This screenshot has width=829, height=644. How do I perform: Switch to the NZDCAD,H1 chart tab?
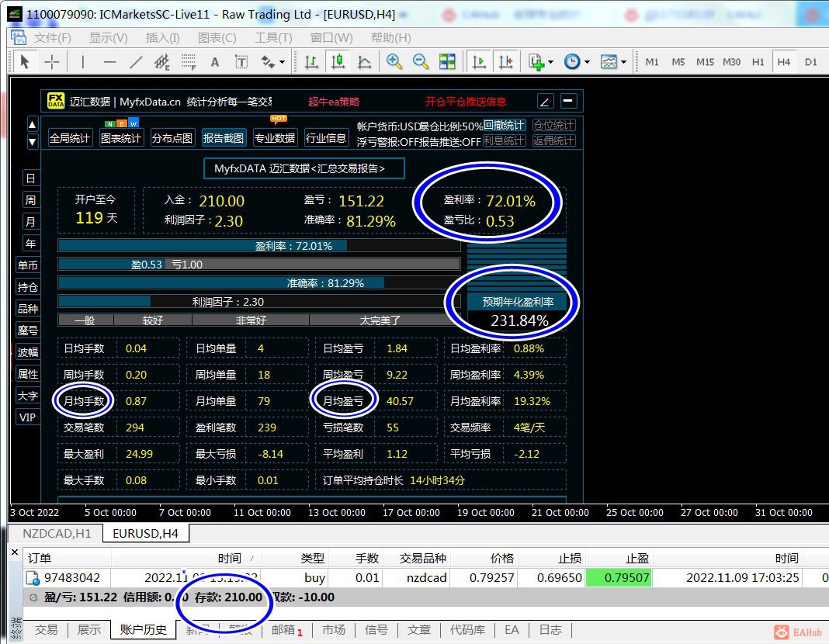57,534
